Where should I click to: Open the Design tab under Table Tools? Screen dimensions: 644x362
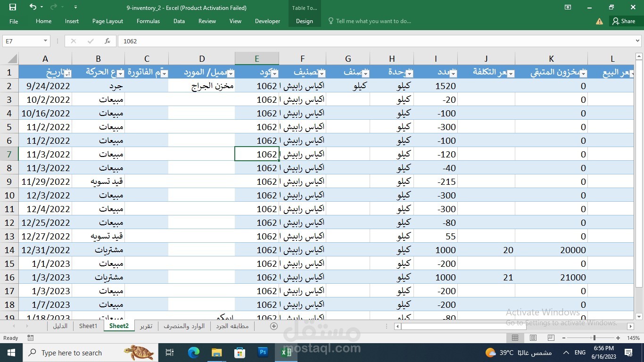pyautogui.click(x=304, y=21)
